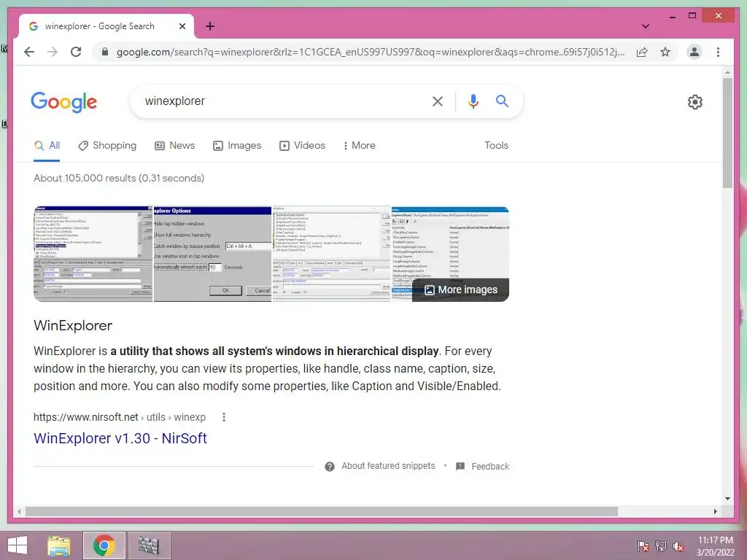This screenshot has height=560, width=747.
Task: Open the firewall brick-wall taskbar app
Action: point(149,545)
